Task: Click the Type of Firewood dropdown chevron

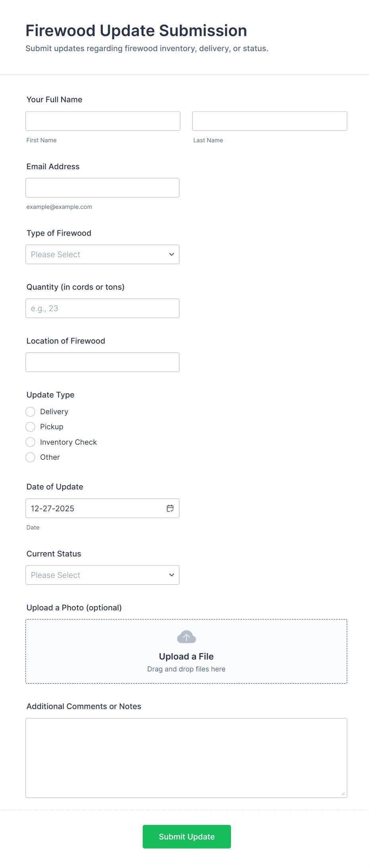Action: [171, 254]
